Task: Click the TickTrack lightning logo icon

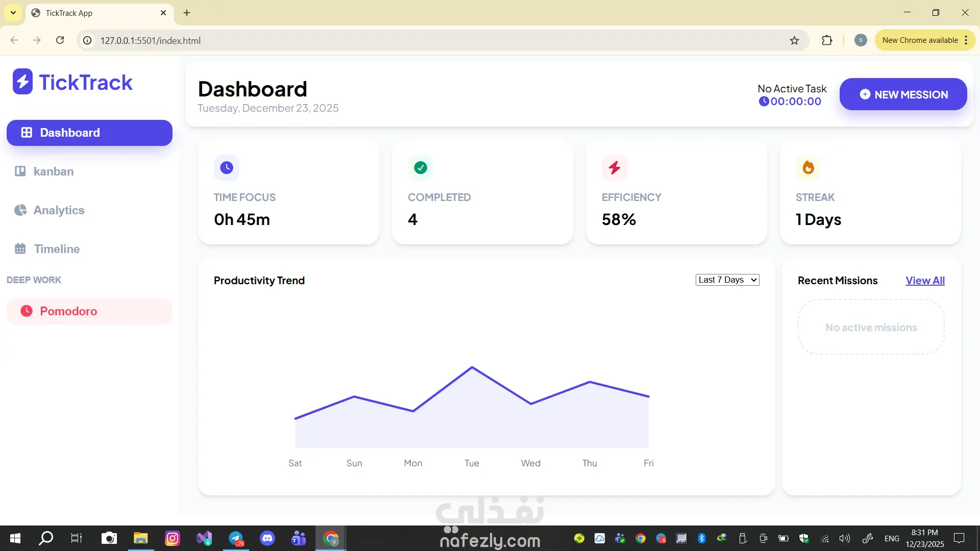Action: [x=22, y=82]
